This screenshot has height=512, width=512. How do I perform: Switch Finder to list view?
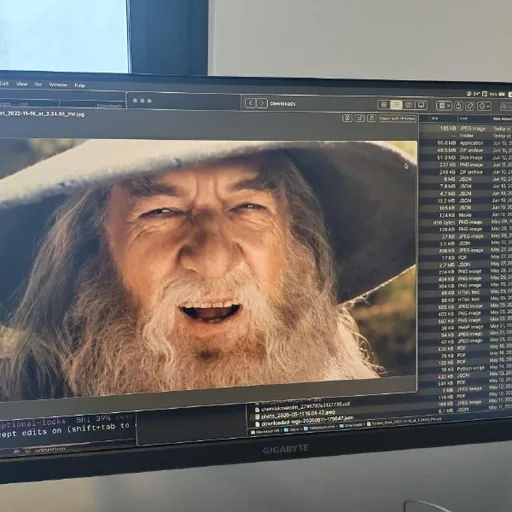[396, 105]
